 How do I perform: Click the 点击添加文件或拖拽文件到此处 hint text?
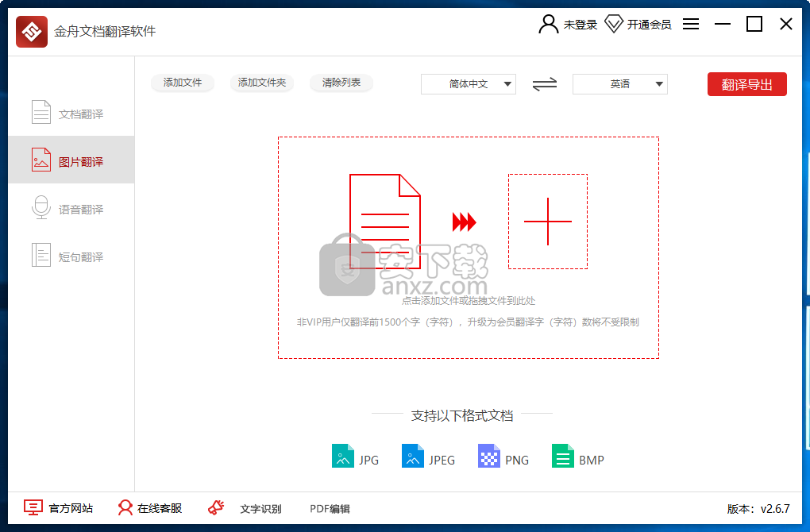point(468,301)
